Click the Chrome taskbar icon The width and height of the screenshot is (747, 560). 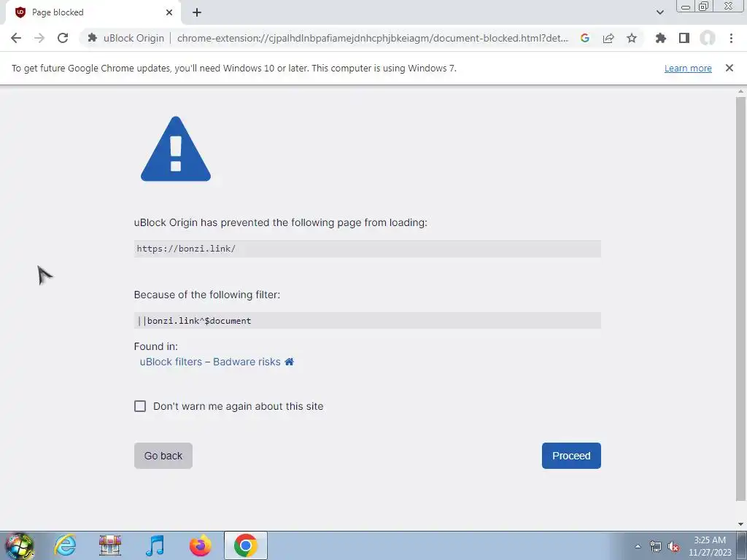245,545
